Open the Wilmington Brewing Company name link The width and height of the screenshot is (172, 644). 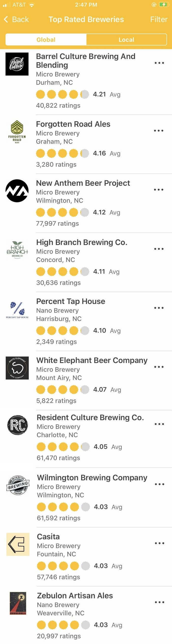(x=92, y=477)
